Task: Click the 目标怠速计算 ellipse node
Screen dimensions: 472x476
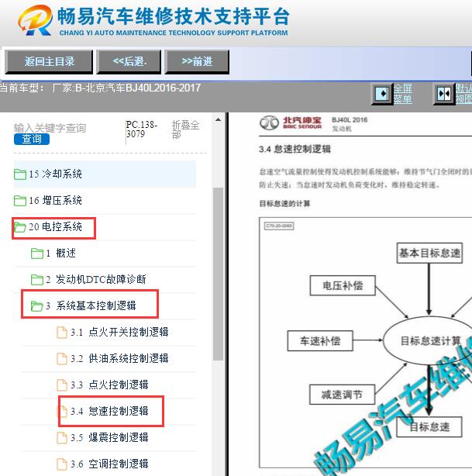Action: 428,341
